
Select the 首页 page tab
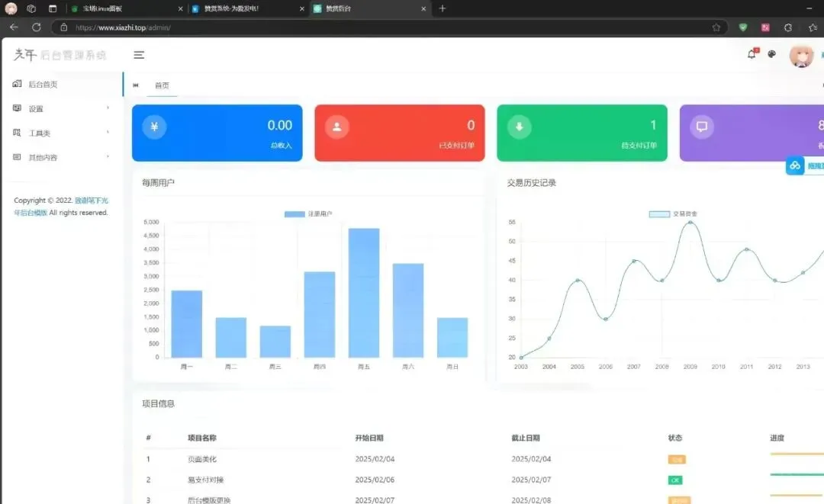click(162, 85)
